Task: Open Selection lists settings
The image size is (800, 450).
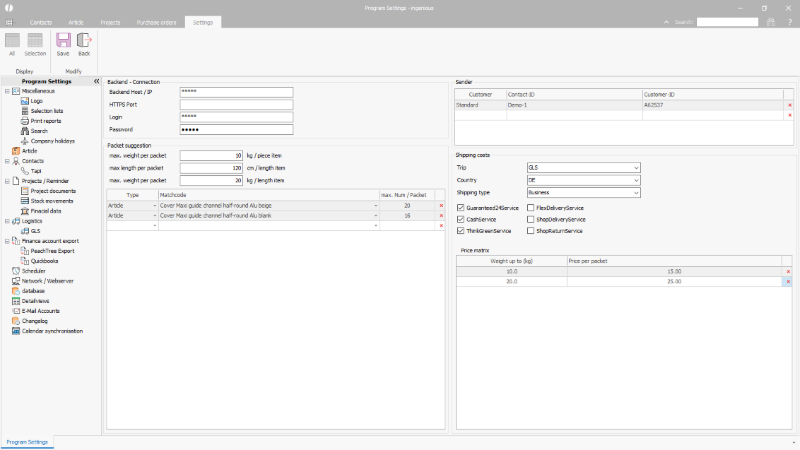Action: click(46, 111)
